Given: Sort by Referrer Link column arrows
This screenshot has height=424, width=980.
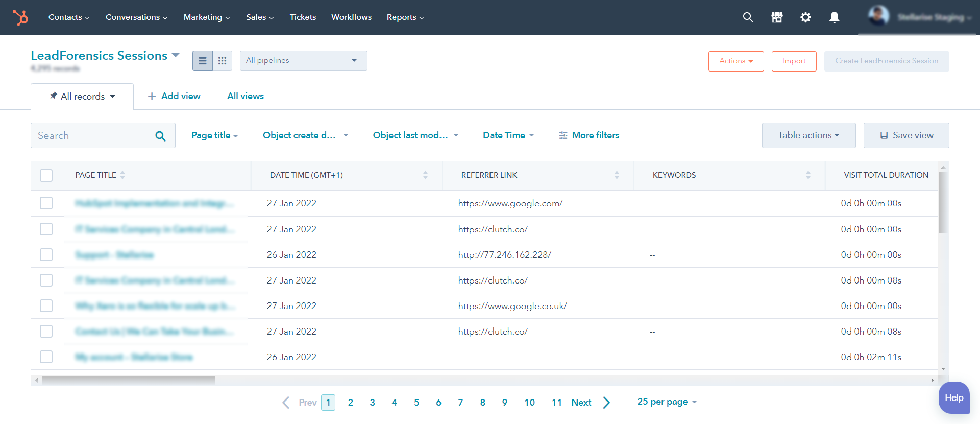Looking at the screenshot, I should point(617,175).
